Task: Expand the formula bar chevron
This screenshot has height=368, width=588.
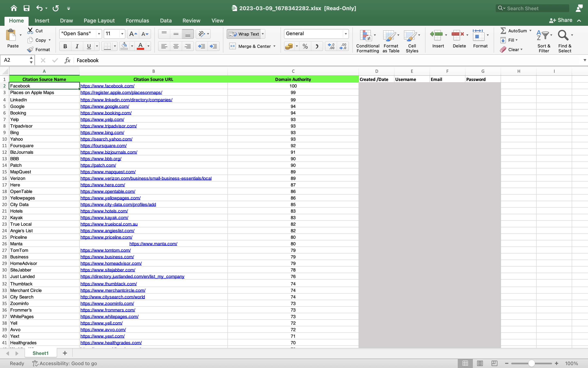Action: [x=585, y=60]
